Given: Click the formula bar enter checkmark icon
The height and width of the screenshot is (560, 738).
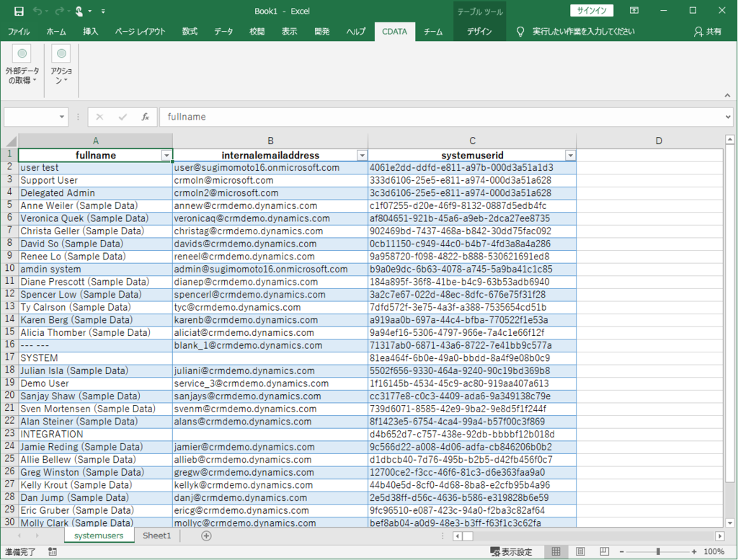Looking at the screenshot, I should (123, 117).
